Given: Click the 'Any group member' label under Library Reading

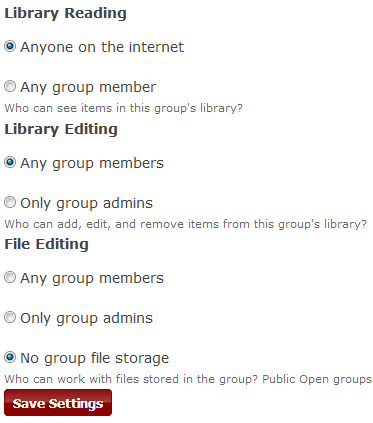Looking at the screenshot, I should (x=88, y=87).
